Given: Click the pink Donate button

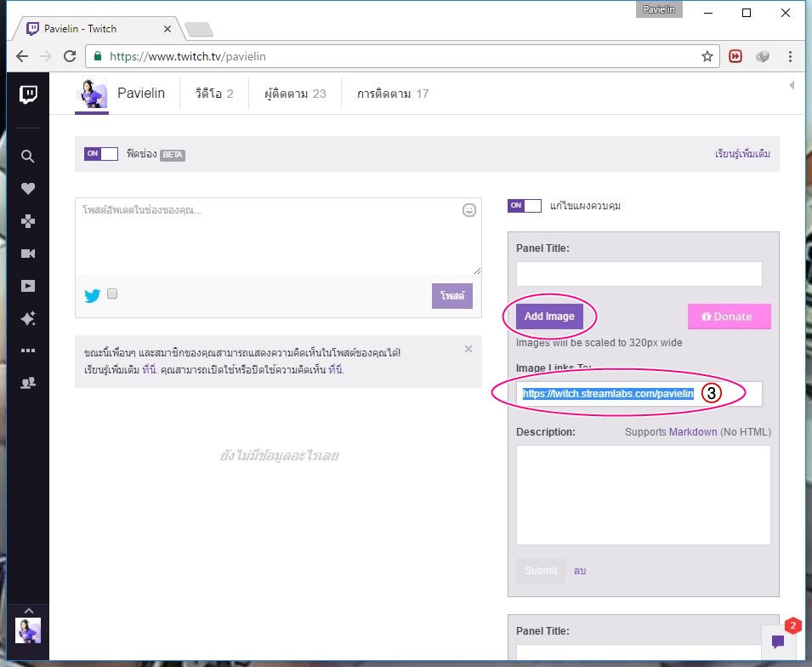Looking at the screenshot, I should (730, 316).
